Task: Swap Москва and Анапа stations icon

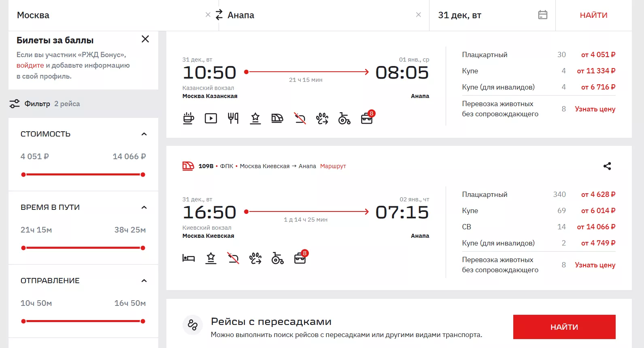Action: (219, 15)
